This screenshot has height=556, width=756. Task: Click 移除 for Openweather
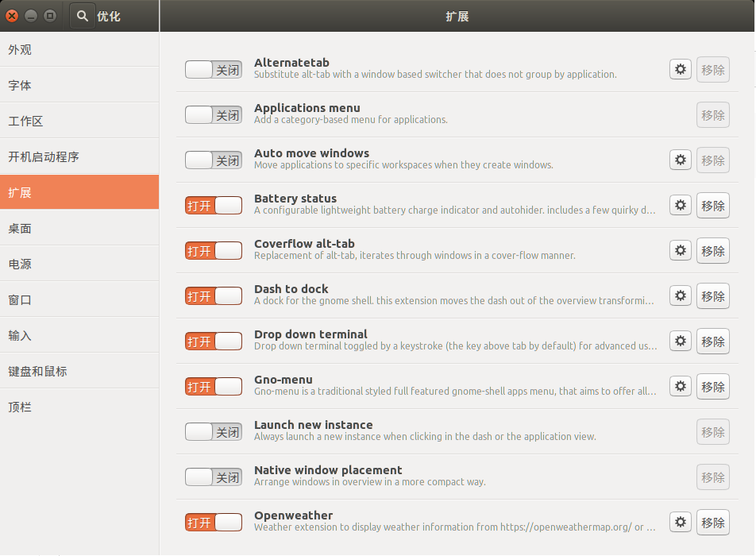(713, 523)
